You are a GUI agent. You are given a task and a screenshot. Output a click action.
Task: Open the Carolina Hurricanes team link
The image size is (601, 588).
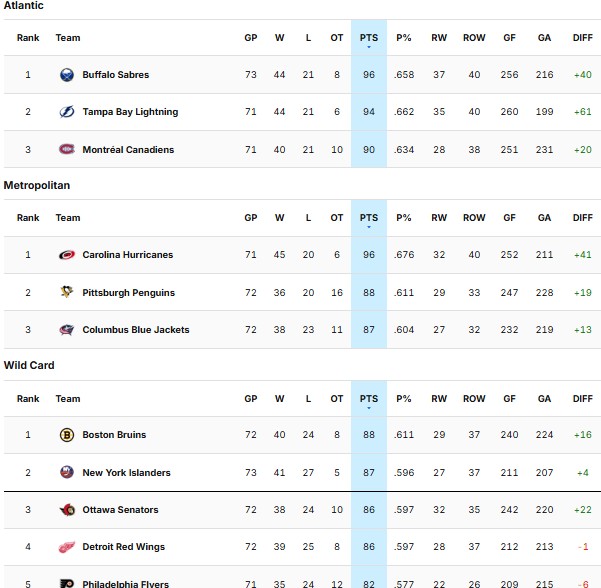127,255
